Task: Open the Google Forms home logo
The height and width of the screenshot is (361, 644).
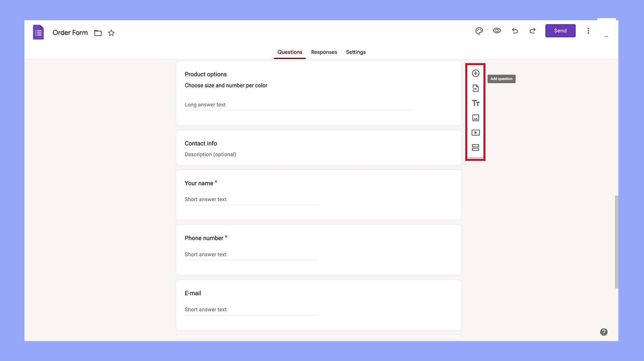Action: (x=38, y=32)
